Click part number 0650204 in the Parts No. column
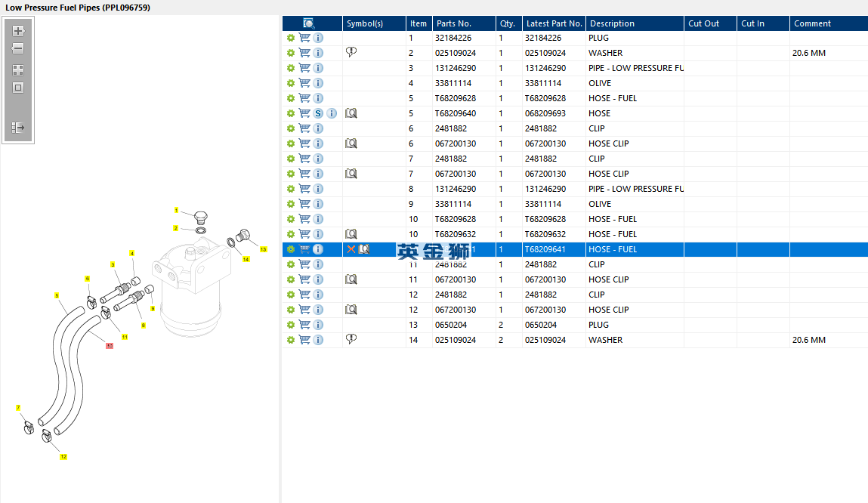Image resolution: width=868 pixels, height=503 pixels. 451,325
